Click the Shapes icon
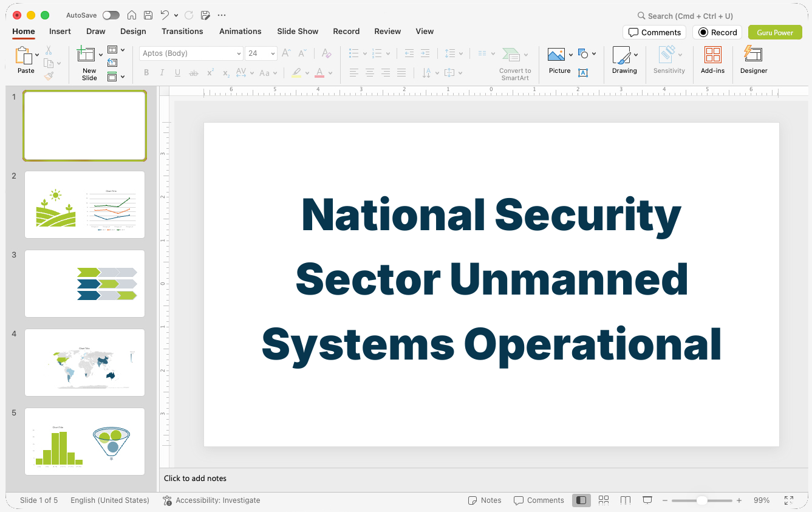 tap(584, 53)
